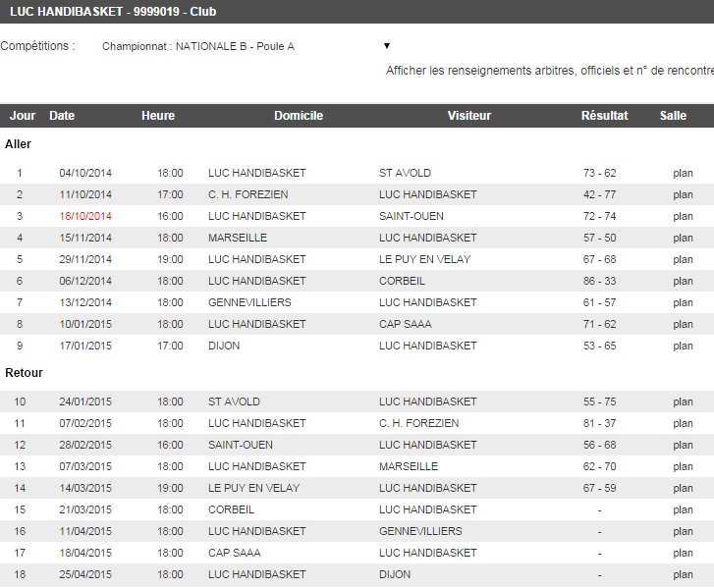Open plan link for 11/04/2015 match

(683, 532)
